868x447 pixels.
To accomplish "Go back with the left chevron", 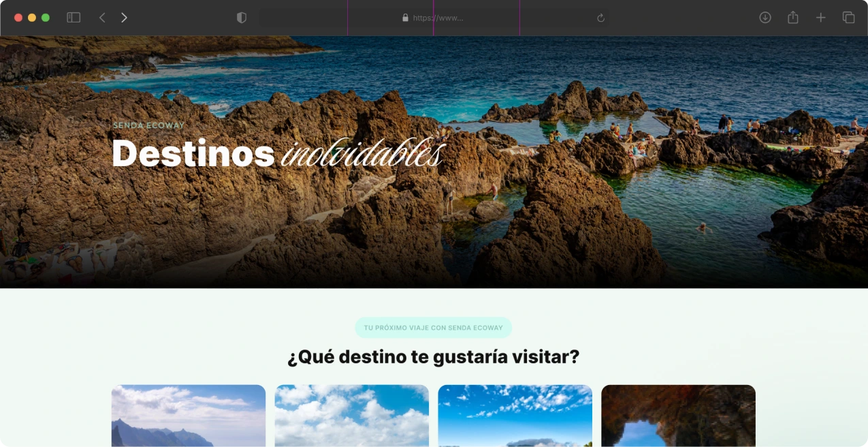I will click(x=102, y=18).
